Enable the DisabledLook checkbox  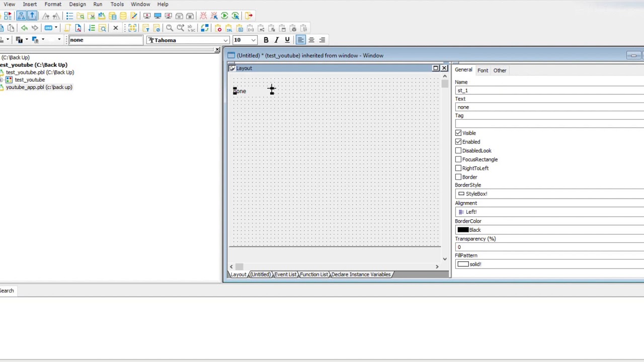tap(458, 151)
